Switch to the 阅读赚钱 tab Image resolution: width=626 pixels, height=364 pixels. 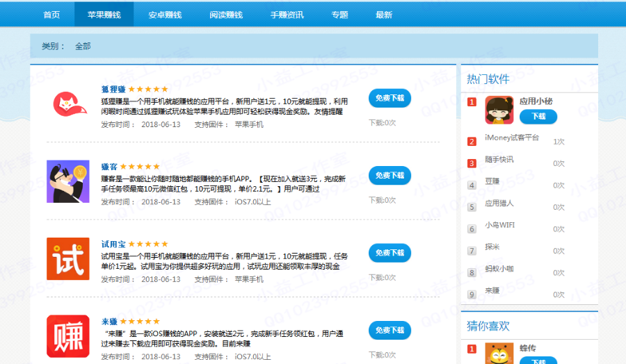click(226, 15)
